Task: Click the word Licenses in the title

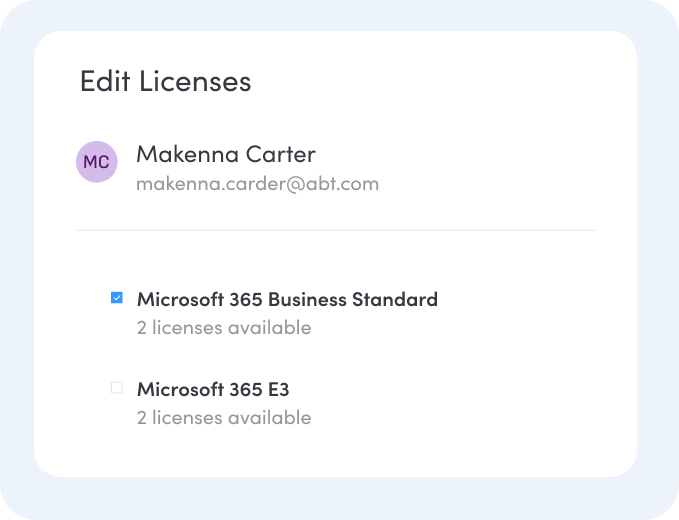Action: [195, 81]
